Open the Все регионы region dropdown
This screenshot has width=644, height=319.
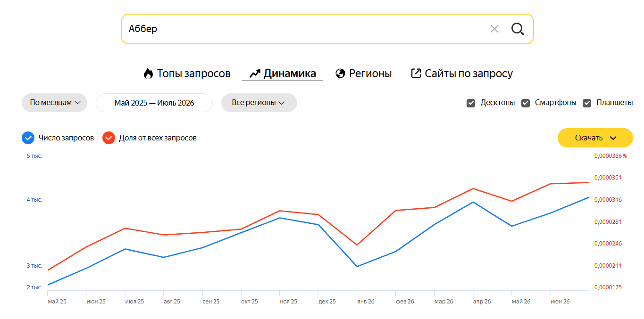(259, 103)
